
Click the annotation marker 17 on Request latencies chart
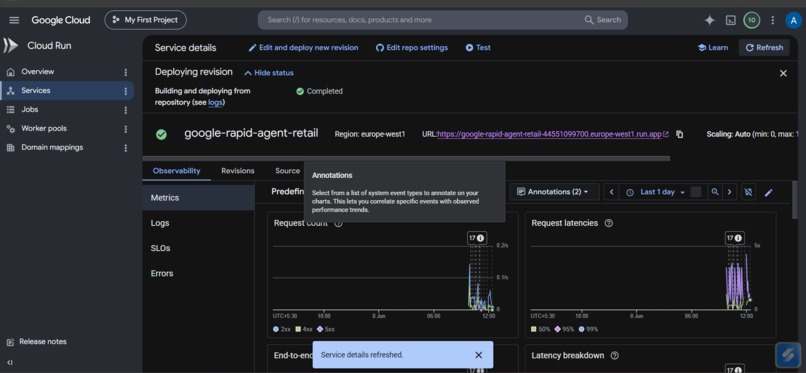pos(735,238)
